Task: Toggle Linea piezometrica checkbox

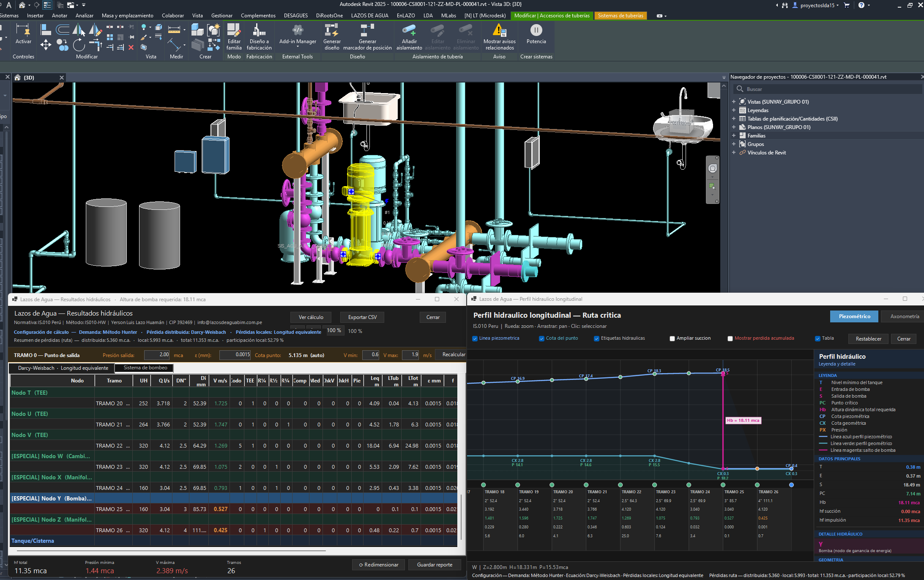Action: (475, 338)
